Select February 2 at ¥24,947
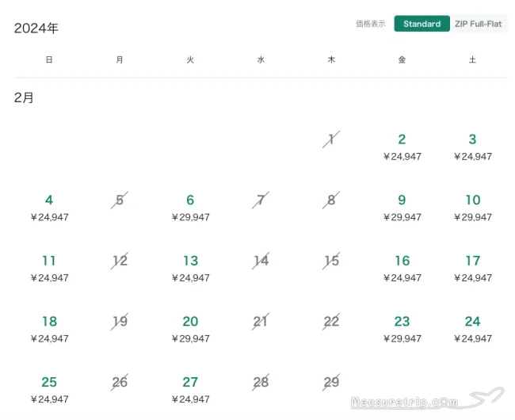The height and width of the screenshot is (420, 515). point(402,147)
